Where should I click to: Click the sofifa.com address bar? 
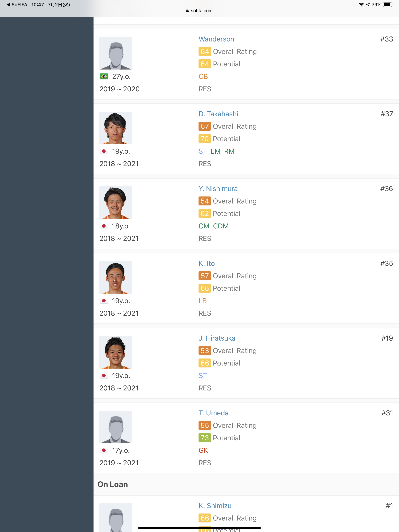[x=199, y=11]
